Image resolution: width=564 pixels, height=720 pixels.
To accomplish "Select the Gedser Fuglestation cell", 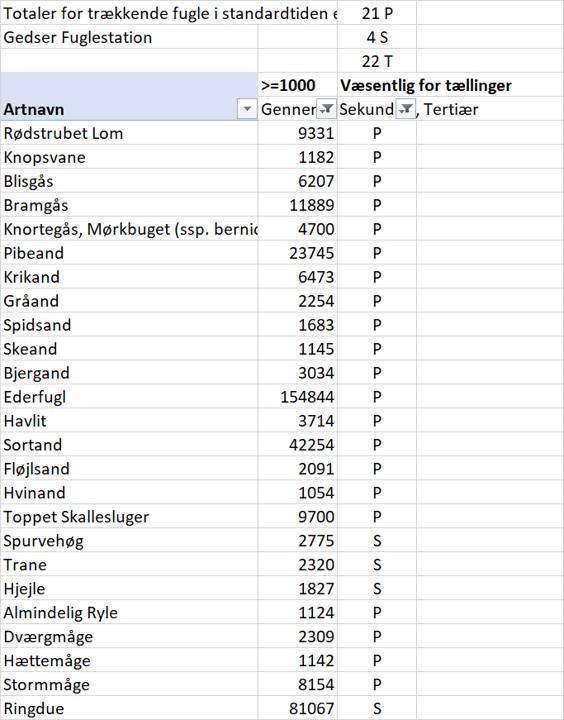I will [130, 37].
